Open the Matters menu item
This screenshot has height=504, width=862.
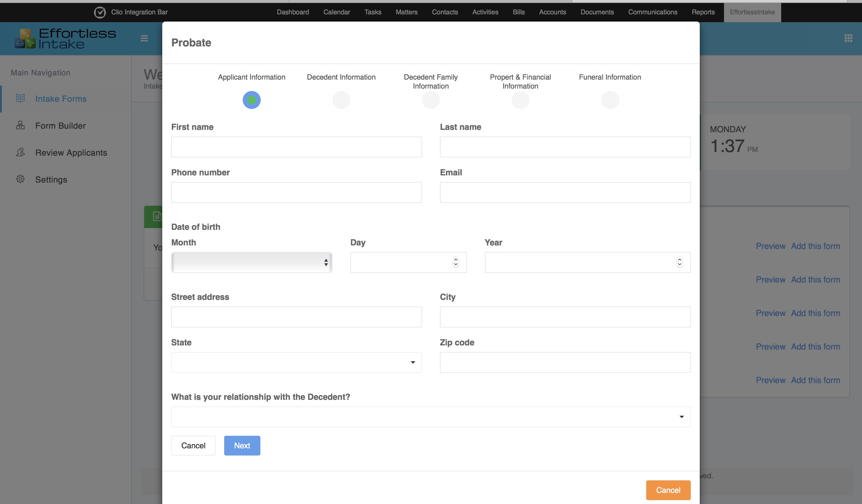[406, 12]
